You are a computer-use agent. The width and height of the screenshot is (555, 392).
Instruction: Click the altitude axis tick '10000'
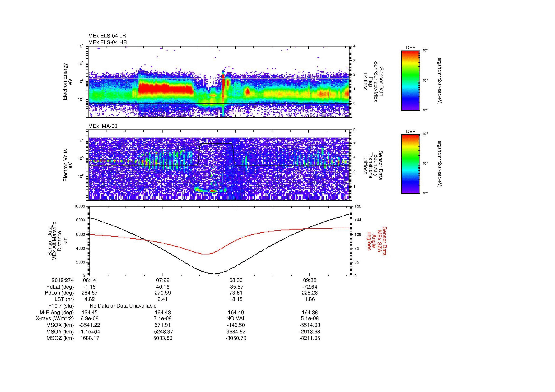(79, 206)
